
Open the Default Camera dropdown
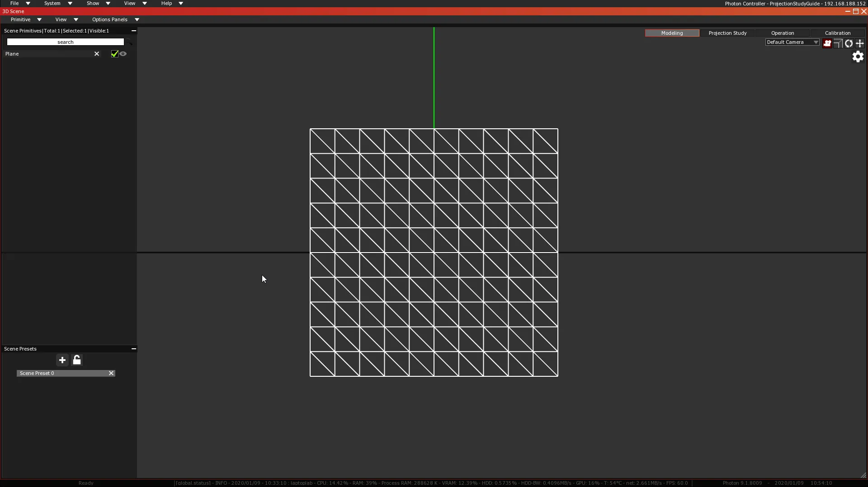[792, 42]
